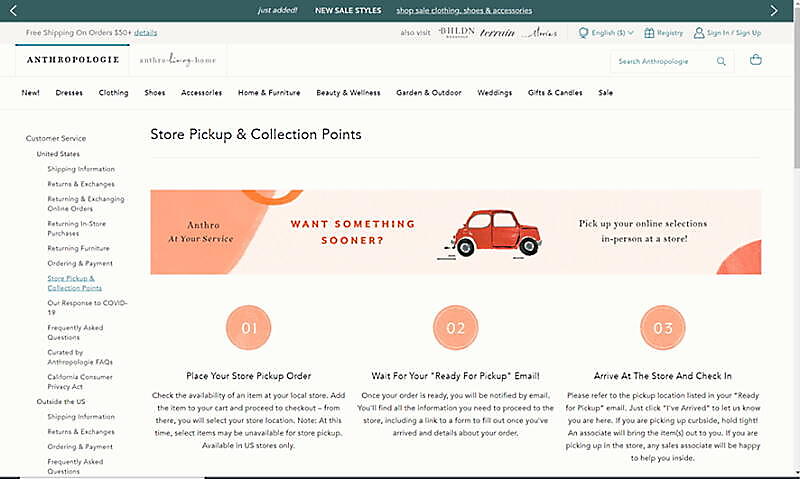Open Frequently Asked Questions under United States

click(x=74, y=332)
